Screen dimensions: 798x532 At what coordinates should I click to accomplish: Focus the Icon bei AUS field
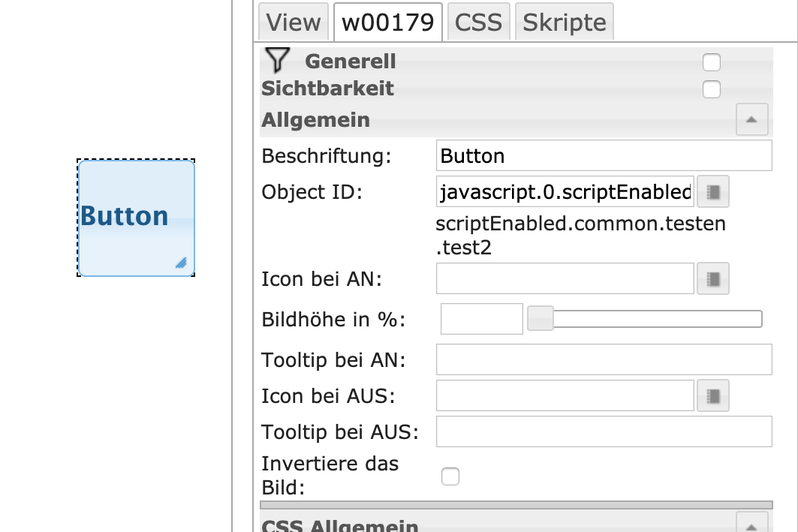pyautogui.click(x=565, y=395)
